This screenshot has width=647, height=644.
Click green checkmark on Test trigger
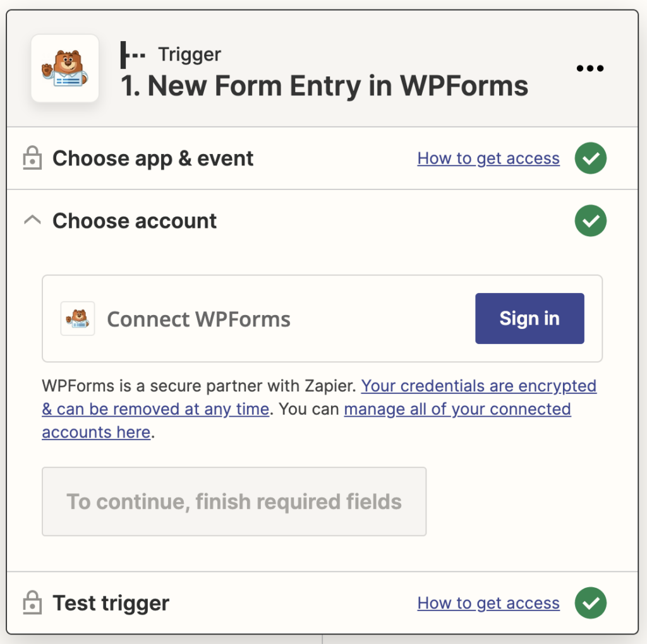590,603
